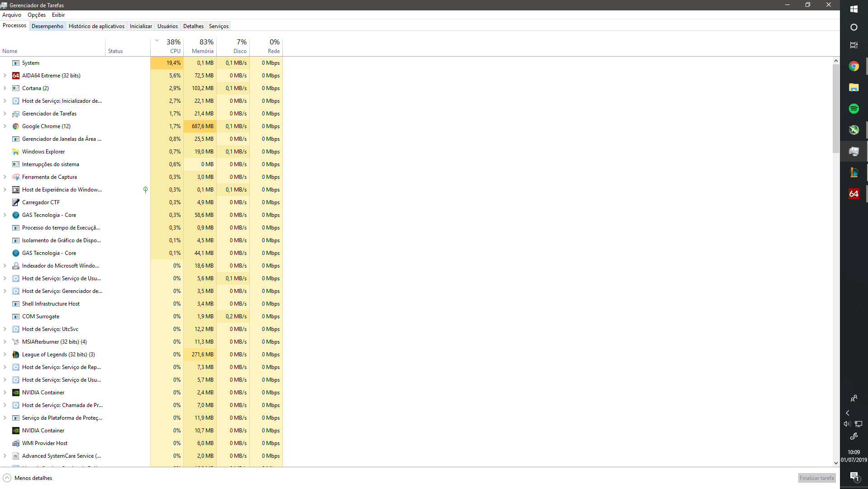
Task: Click the MSIAfterburner process icon
Action: point(16,342)
